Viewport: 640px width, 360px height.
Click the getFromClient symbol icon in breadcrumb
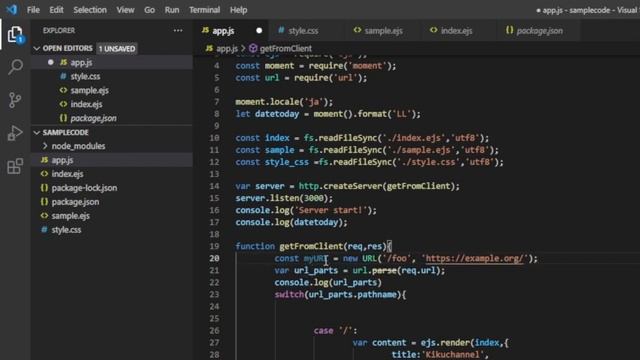click(x=253, y=49)
